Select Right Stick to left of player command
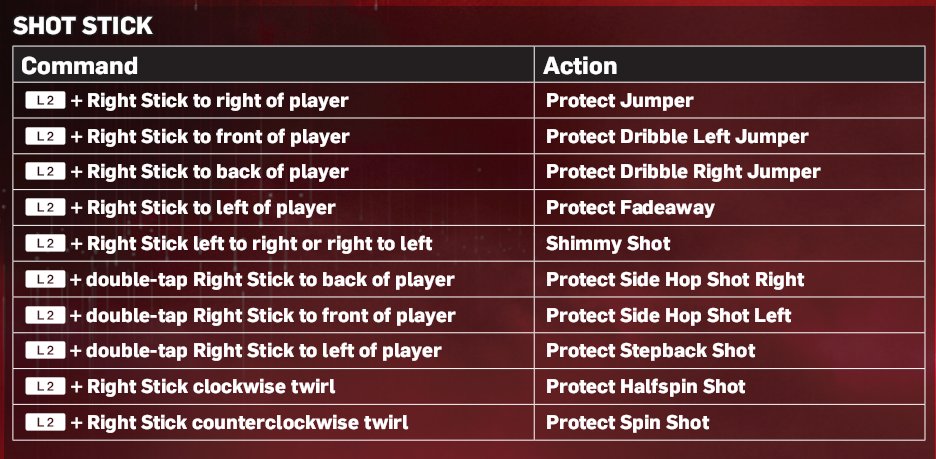The image size is (936, 459). click(x=211, y=208)
